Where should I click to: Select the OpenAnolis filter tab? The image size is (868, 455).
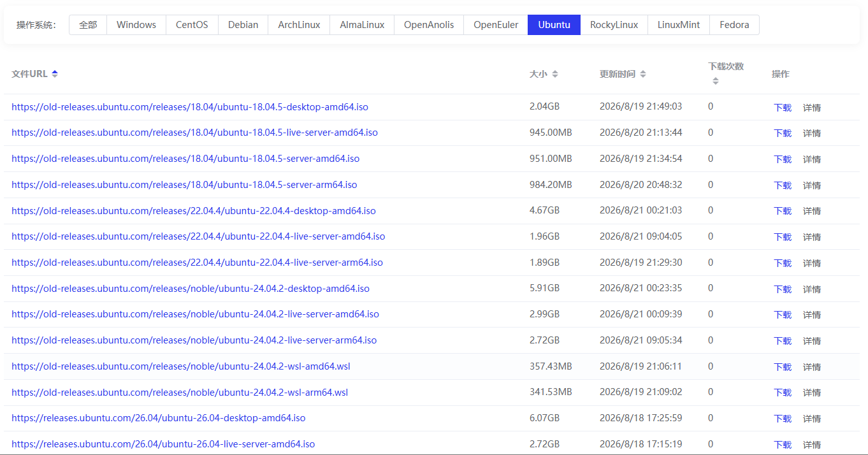click(429, 25)
